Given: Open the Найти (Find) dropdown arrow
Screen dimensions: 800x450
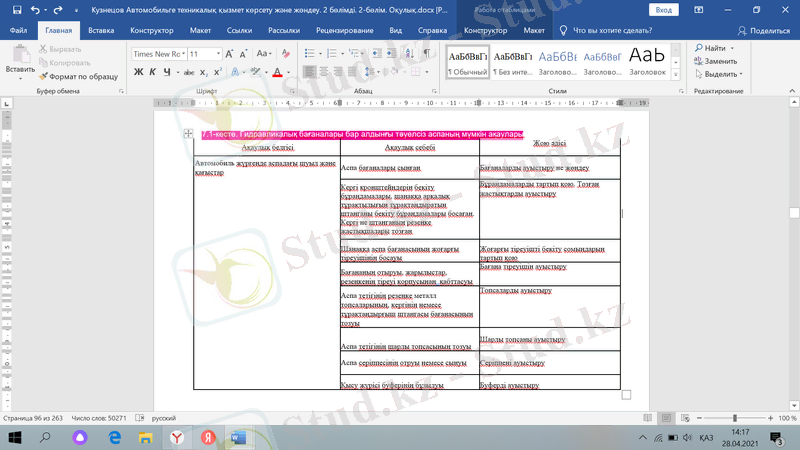Looking at the screenshot, I should coord(732,47).
